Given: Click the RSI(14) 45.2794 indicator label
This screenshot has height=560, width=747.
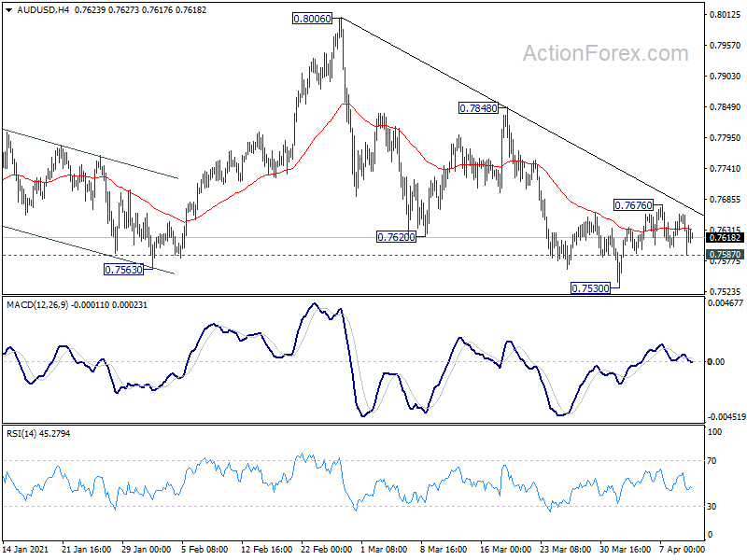Looking at the screenshot, I should 38,433.
